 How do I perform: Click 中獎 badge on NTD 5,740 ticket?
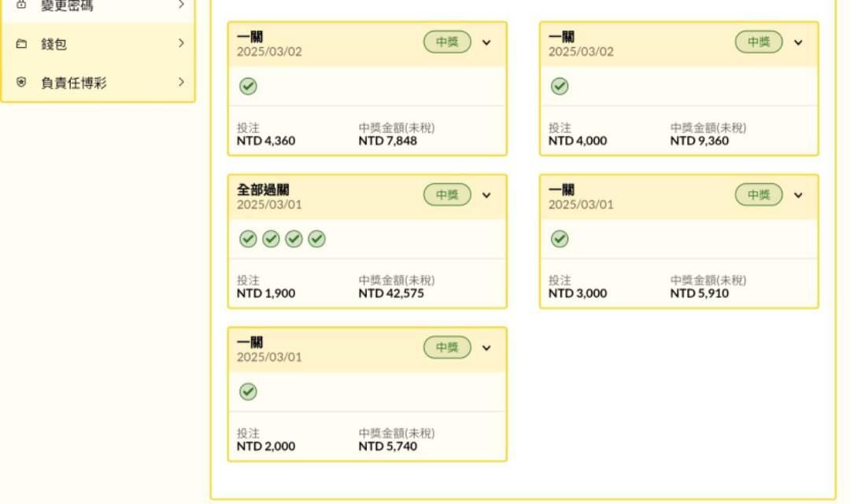pos(447,348)
